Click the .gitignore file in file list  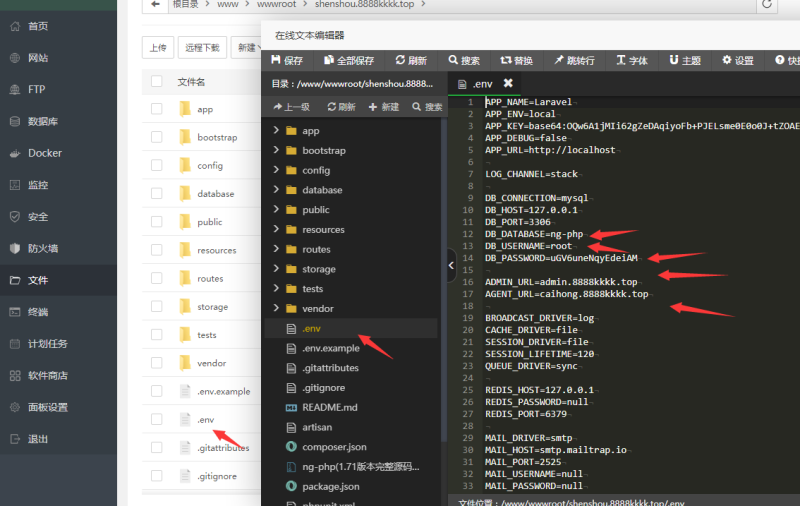pos(217,476)
